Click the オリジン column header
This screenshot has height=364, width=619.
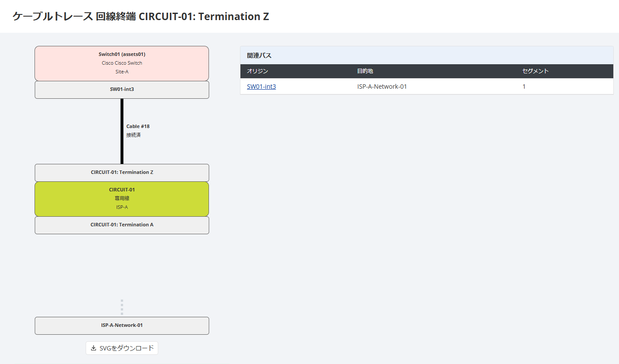click(257, 71)
